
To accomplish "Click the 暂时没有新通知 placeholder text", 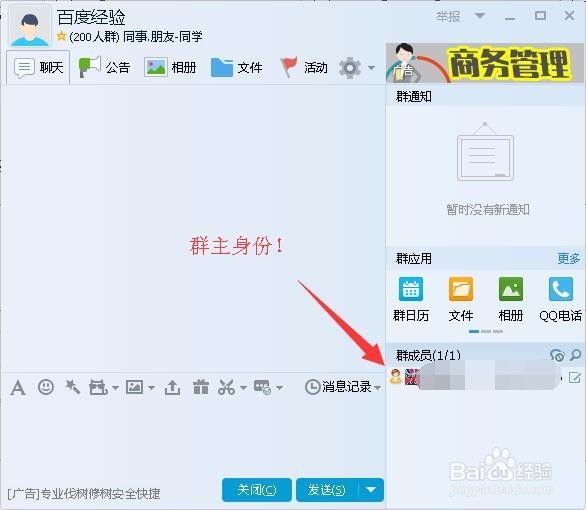I will (x=488, y=210).
